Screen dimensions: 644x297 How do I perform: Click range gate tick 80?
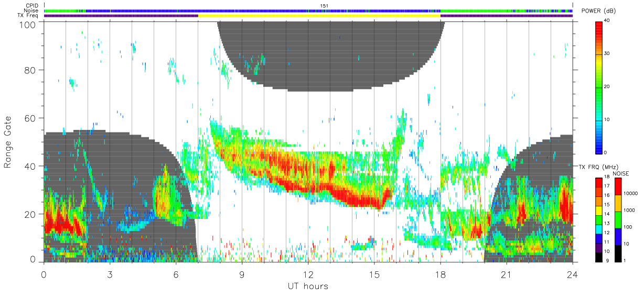tap(30, 70)
